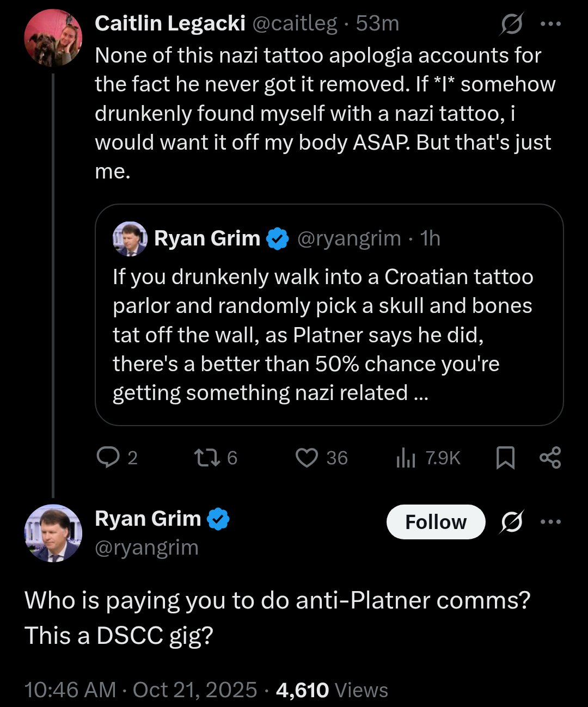588x707 pixels.
Task: Open Caitlin Legacki's profile picture
Action: [x=53, y=38]
